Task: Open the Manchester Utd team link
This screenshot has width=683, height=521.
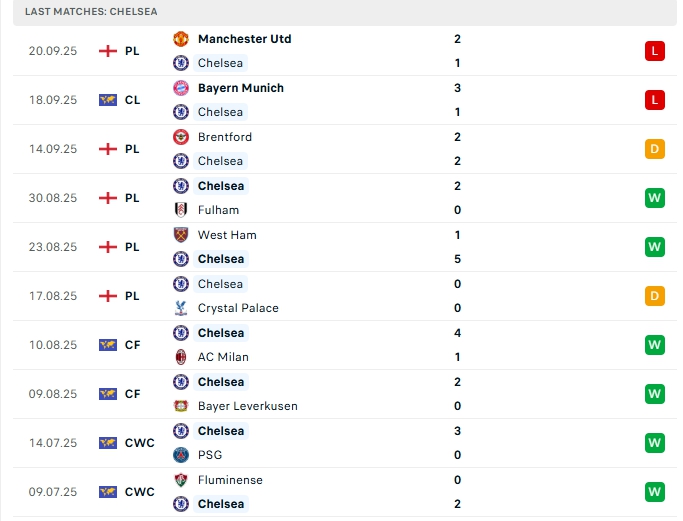Action: click(244, 39)
